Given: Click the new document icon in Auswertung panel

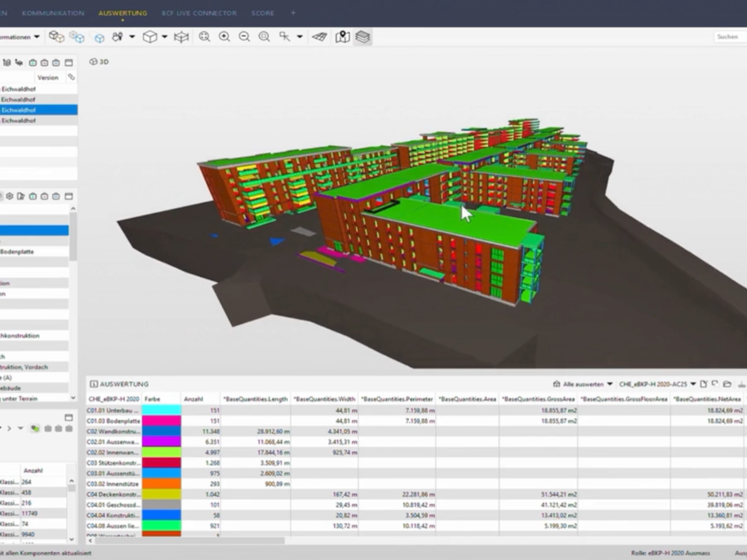Looking at the screenshot, I should tap(703, 384).
